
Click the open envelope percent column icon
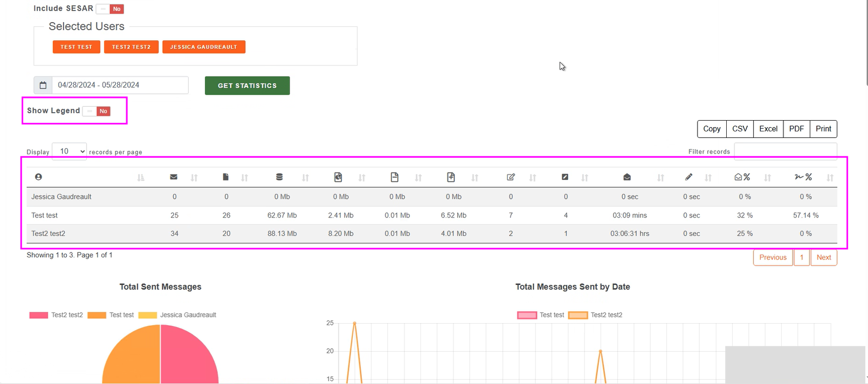[x=742, y=177]
